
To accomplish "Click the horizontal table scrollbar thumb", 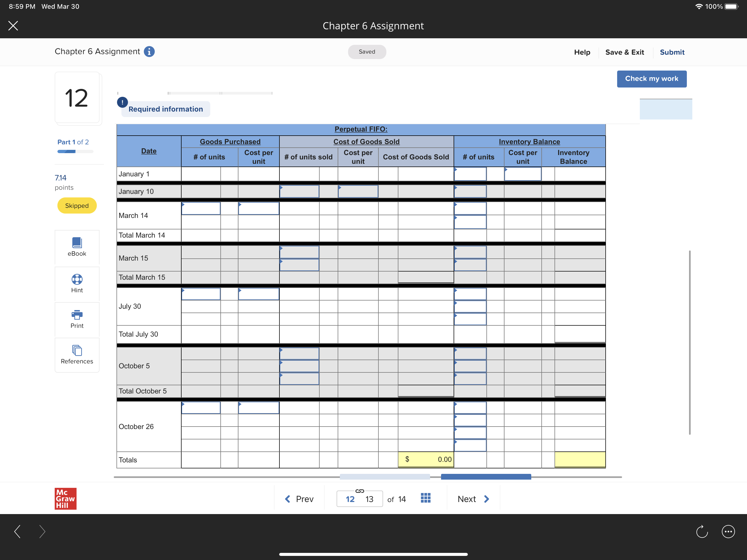I will [x=486, y=477].
